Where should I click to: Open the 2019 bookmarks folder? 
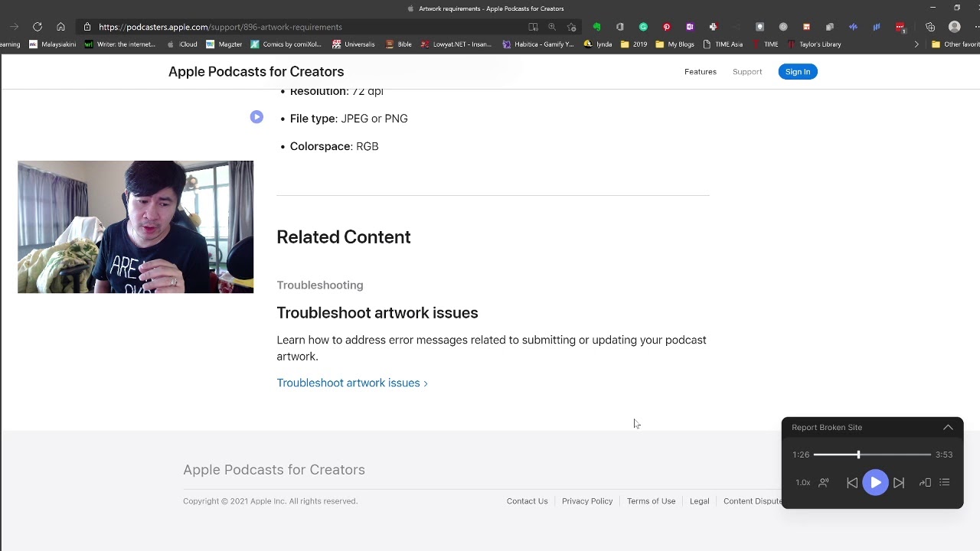pos(634,44)
